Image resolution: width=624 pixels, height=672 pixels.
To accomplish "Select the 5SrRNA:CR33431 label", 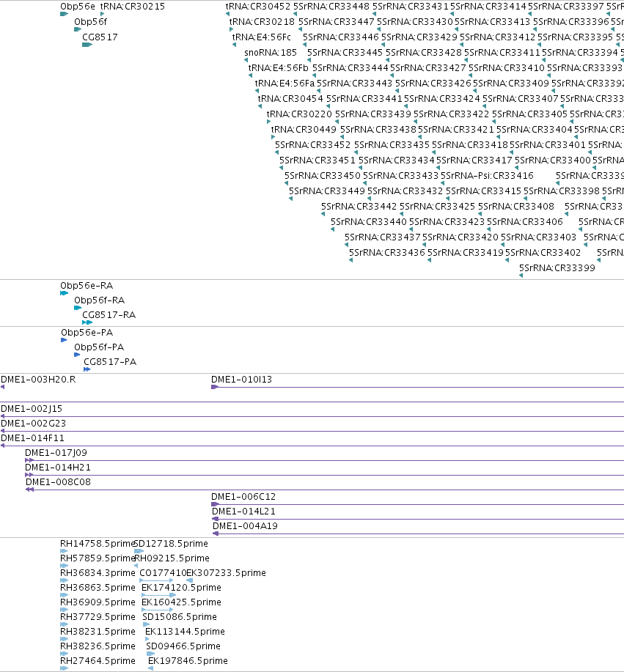I will pyautogui.click(x=411, y=7).
